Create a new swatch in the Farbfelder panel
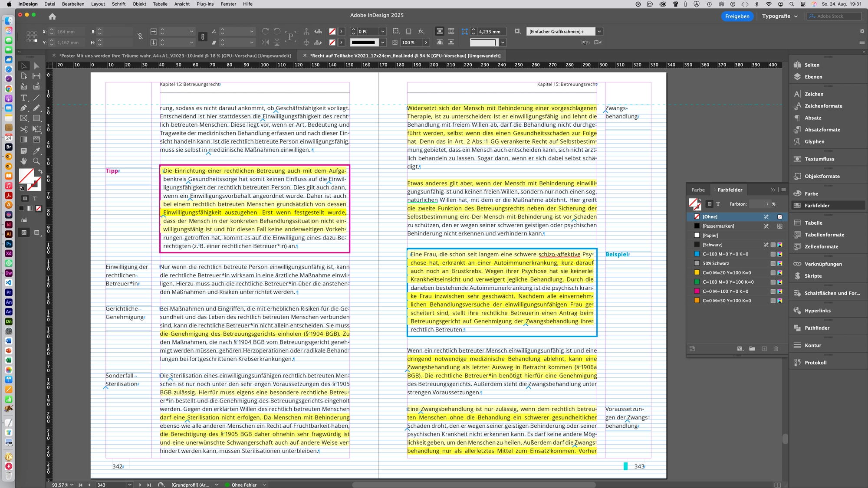Image resolution: width=868 pixels, height=488 pixels. [x=765, y=349]
